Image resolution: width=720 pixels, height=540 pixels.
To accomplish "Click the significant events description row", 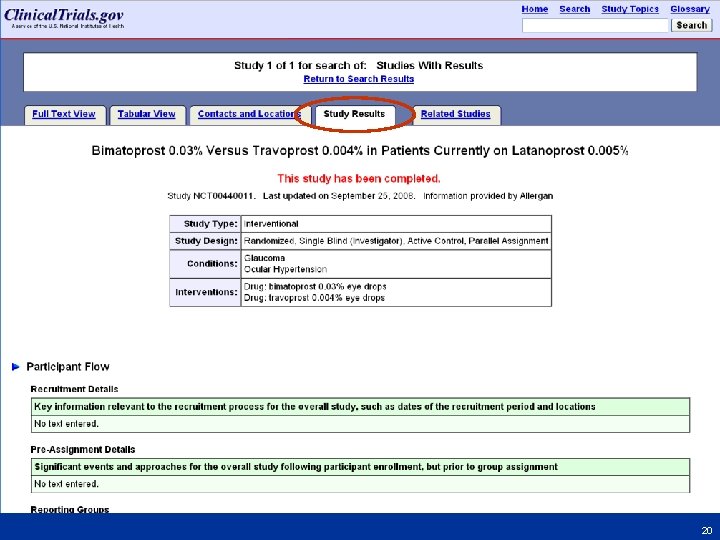I will point(360,467).
